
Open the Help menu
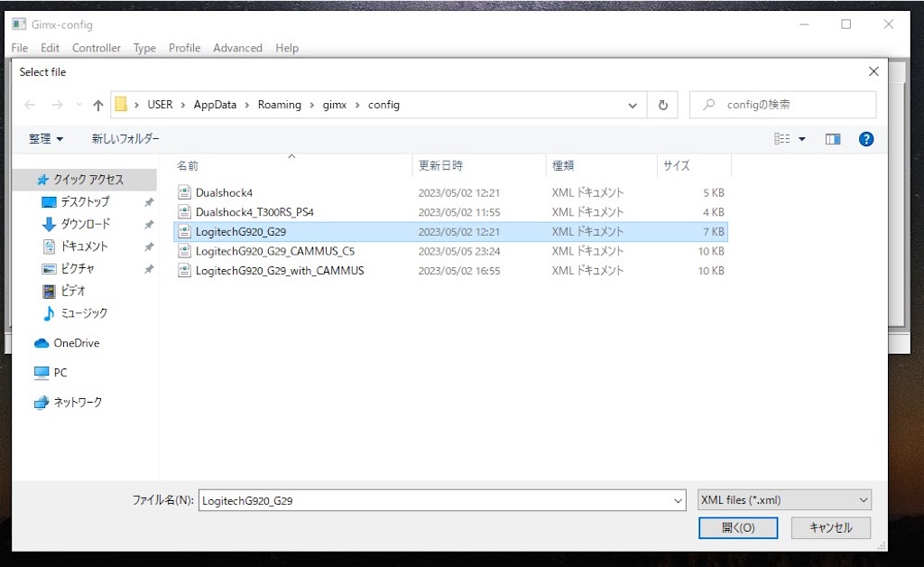point(287,48)
